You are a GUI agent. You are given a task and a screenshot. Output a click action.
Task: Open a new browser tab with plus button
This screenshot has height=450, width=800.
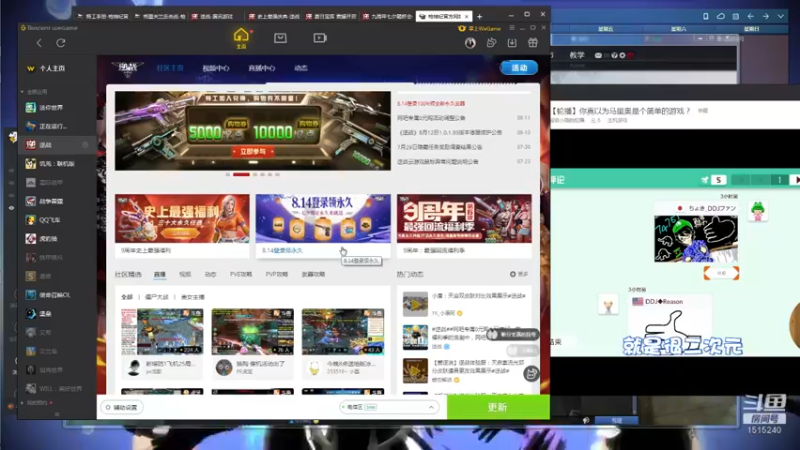(479, 17)
